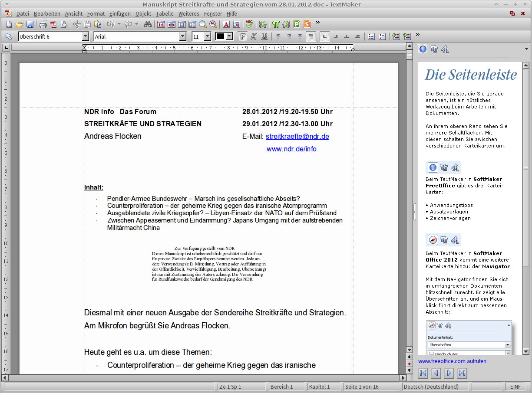Viewport: 532px width, 393px height.
Task: Toggle the bulleted list
Action: [371, 36]
